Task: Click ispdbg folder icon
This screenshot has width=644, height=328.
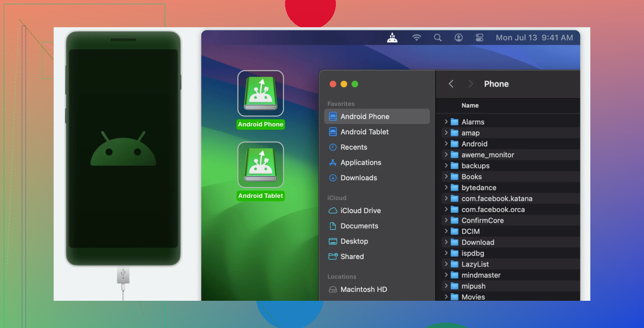Action: 454,253
